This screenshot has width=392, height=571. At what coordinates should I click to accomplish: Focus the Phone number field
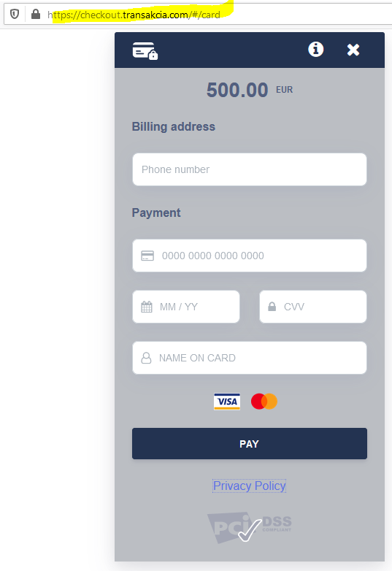click(x=250, y=169)
